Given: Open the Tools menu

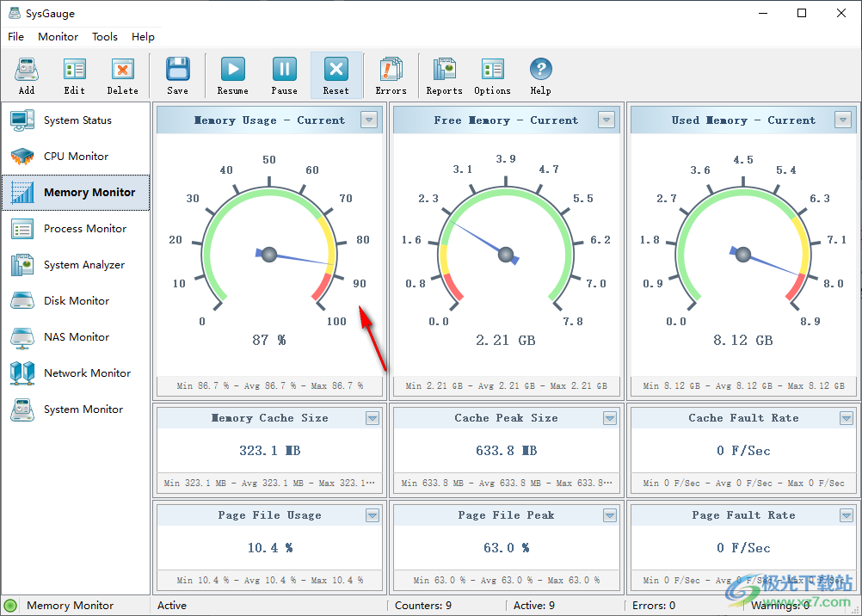Looking at the screenshot, I should pos(104,37).
